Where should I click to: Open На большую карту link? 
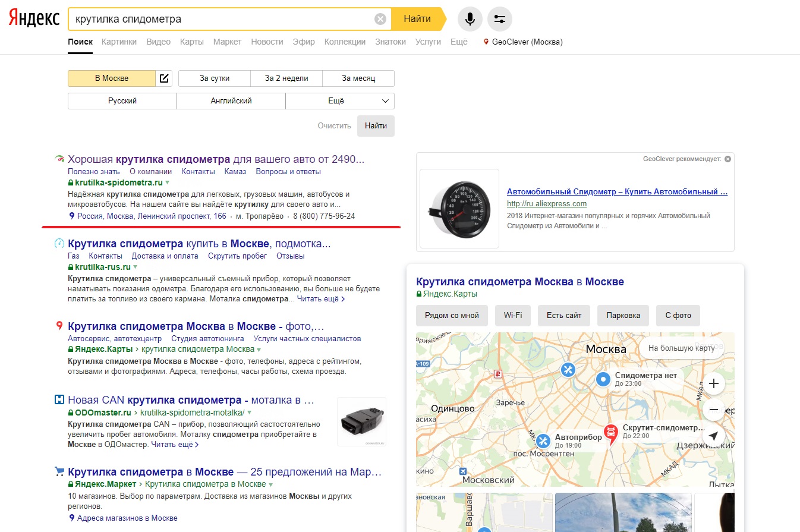pos(681,348)
